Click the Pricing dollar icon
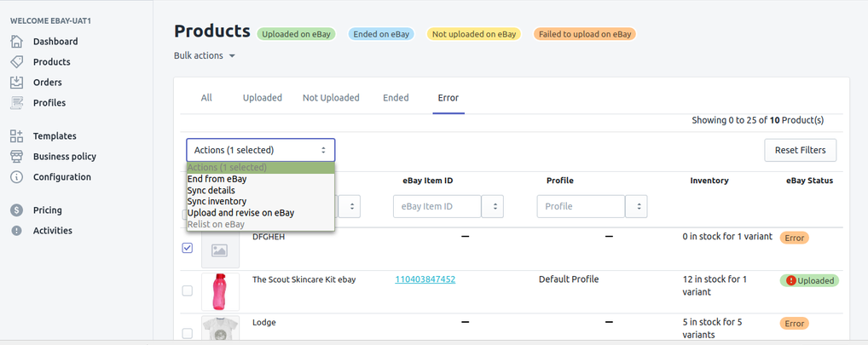 click(x=16, y=210)
